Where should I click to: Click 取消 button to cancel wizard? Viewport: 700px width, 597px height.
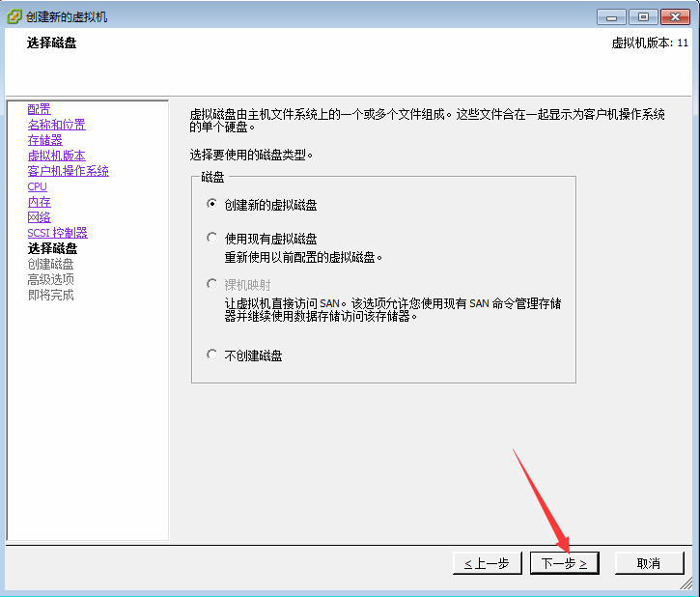(x=649, y=563)
